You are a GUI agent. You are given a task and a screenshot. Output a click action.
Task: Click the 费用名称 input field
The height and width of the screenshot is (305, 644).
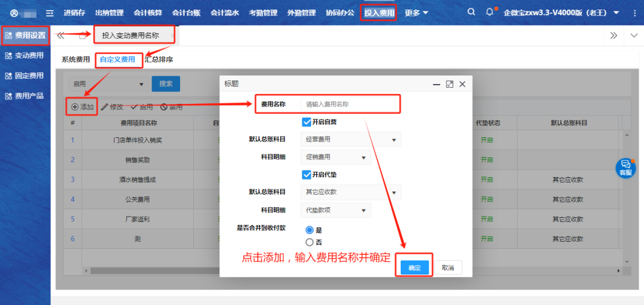point(349,104)
